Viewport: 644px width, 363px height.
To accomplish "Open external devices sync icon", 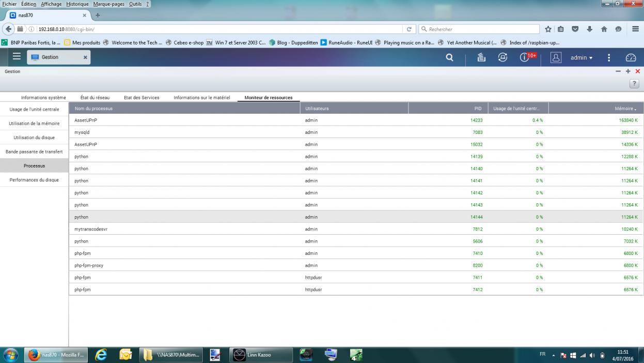I will 502,58.
